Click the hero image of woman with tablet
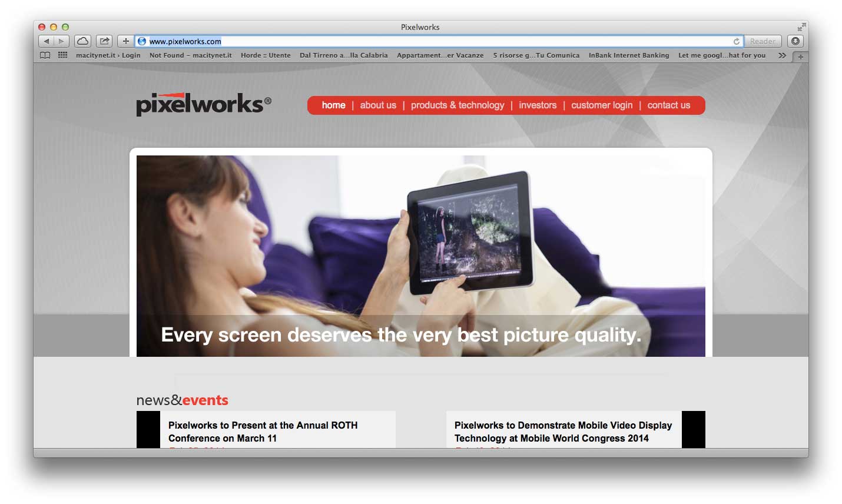 point(421,256)
